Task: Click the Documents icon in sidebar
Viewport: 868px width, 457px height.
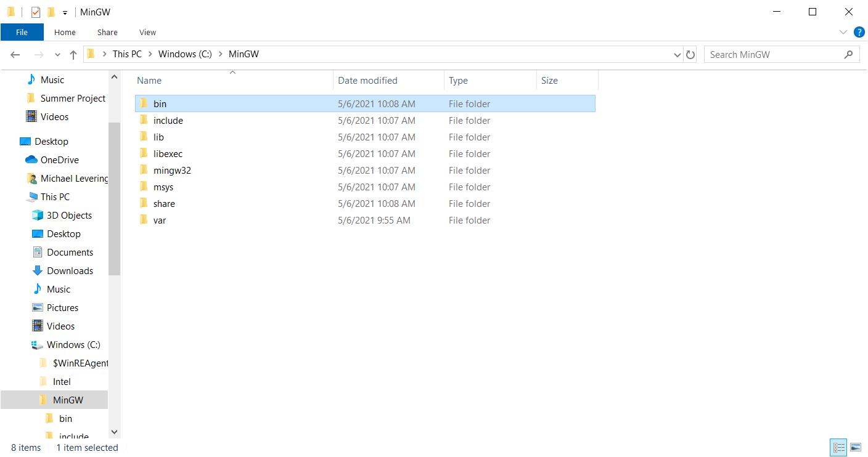Action: pos(37,252)
